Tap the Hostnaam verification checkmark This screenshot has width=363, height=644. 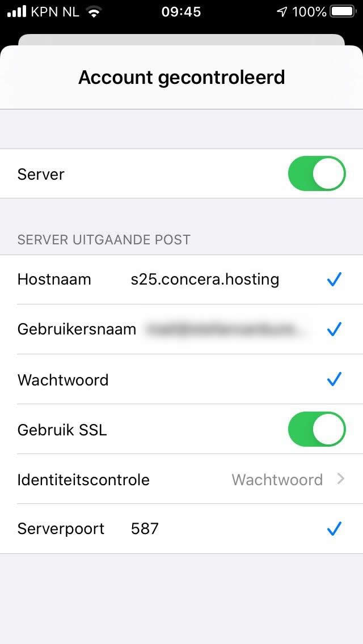tap(334, 279)
